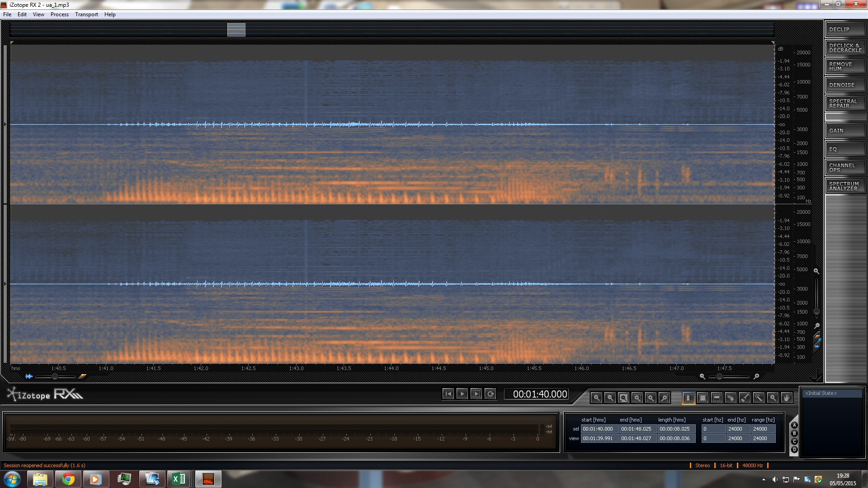Click vertical zoom-out magnifier beside frequency scale

[816, 325]
